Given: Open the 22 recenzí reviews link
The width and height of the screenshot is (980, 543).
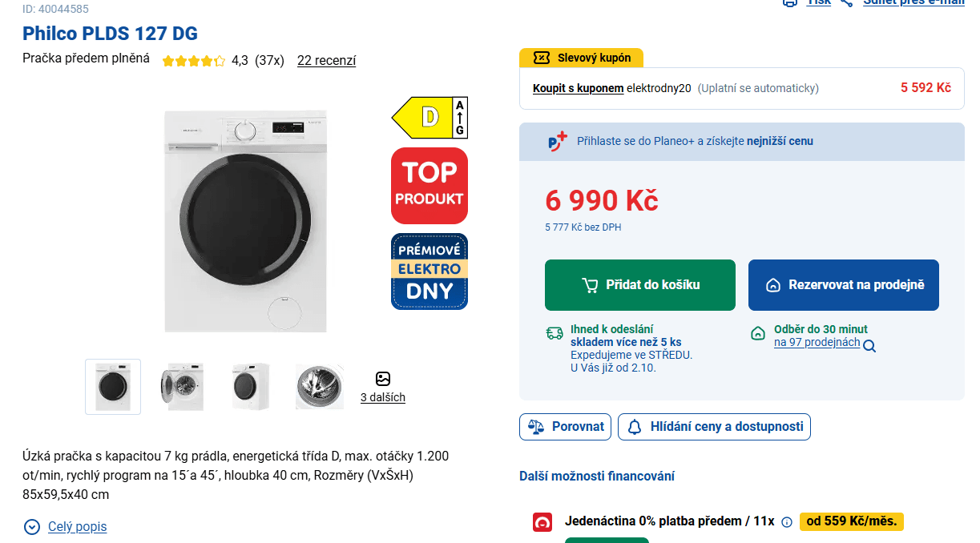Looking at the screenshot, I should coord(326,60).
